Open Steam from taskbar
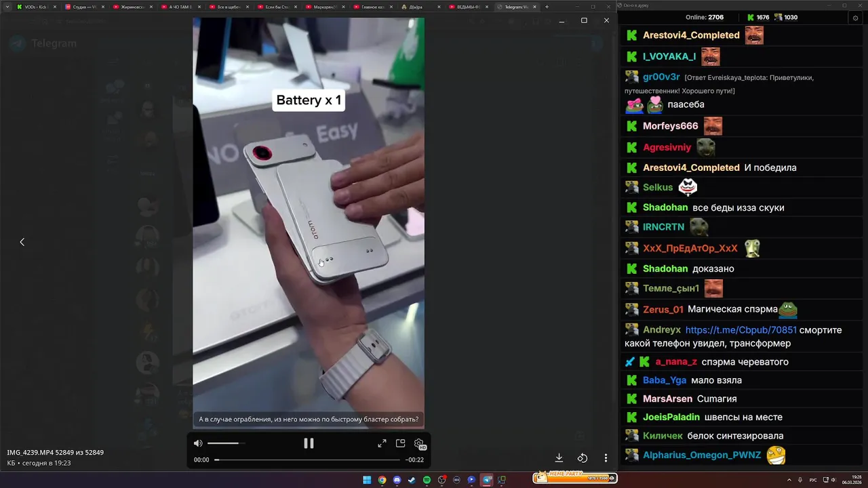868x488 pixels. [412, 480]
